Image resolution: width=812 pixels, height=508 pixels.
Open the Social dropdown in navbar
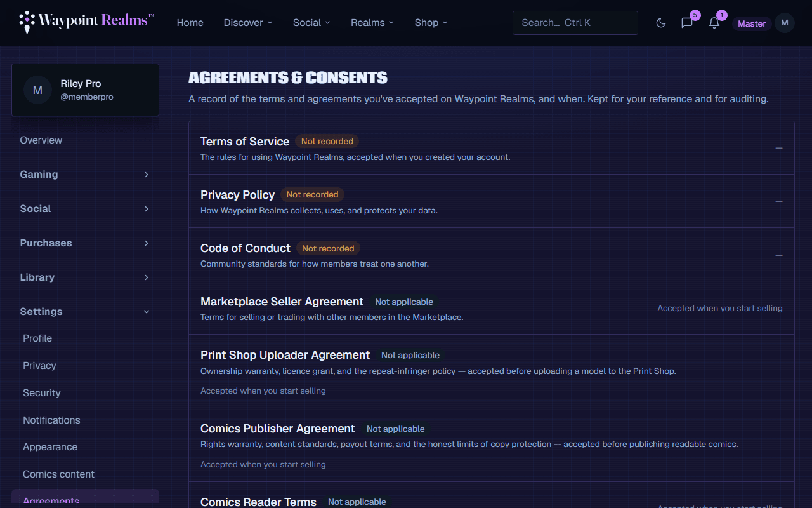[x=311, y=23]
